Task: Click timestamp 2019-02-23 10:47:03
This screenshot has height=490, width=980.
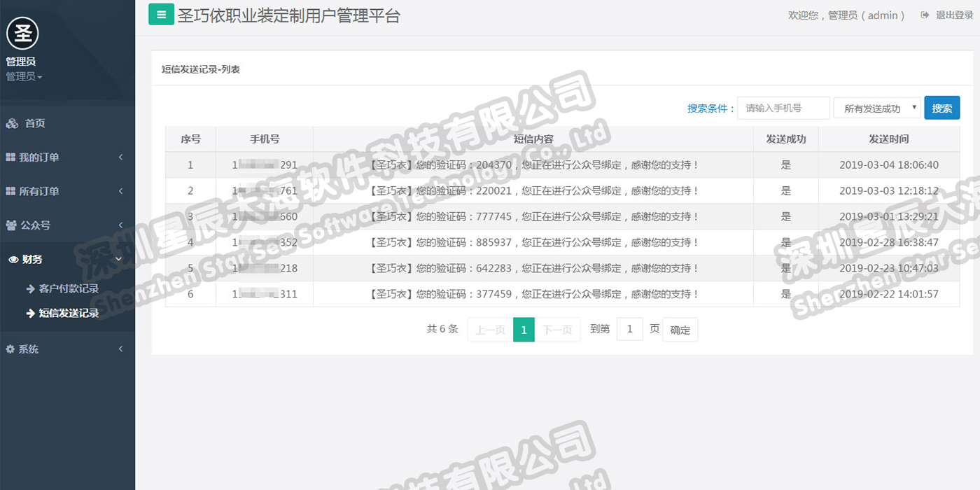Action: point(889,268)
